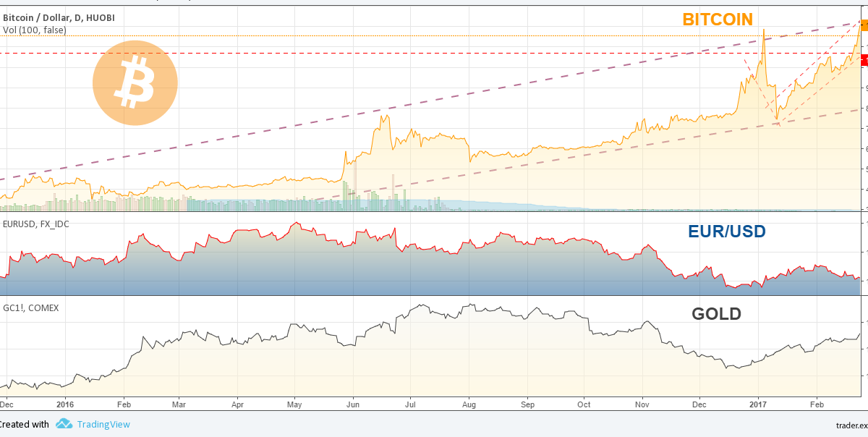Select the Feb label following 2016
Viewport: 868px width, 437px height.
tap(123, 405)
